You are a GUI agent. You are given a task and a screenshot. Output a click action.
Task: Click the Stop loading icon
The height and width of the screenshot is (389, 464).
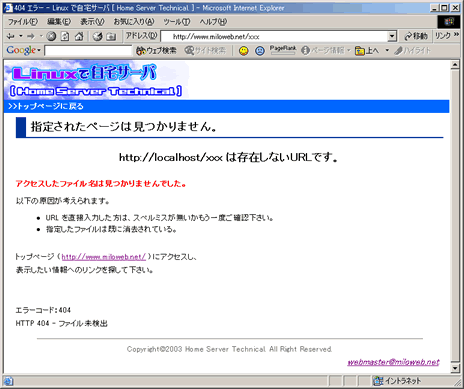(x=51, y=36)
